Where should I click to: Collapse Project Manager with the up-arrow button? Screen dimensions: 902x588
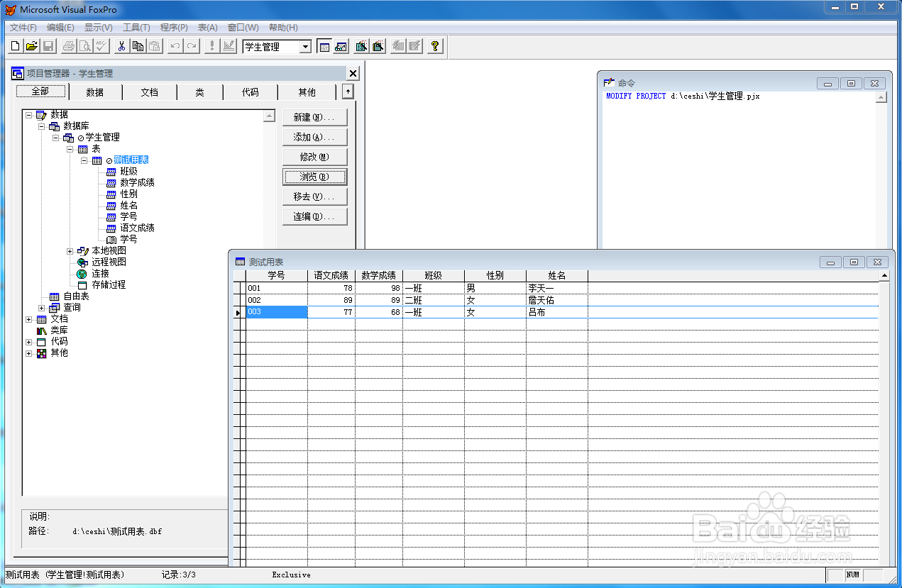point(347,91)
